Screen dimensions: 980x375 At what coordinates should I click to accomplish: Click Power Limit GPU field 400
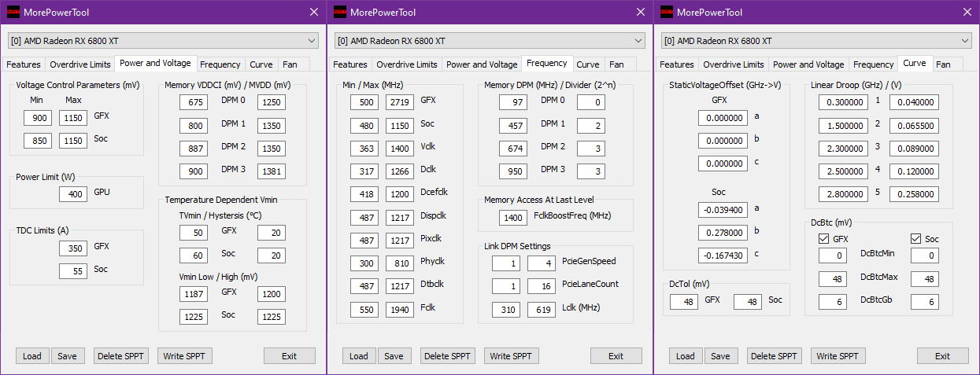pyautogui.click(x=73, y=194)
